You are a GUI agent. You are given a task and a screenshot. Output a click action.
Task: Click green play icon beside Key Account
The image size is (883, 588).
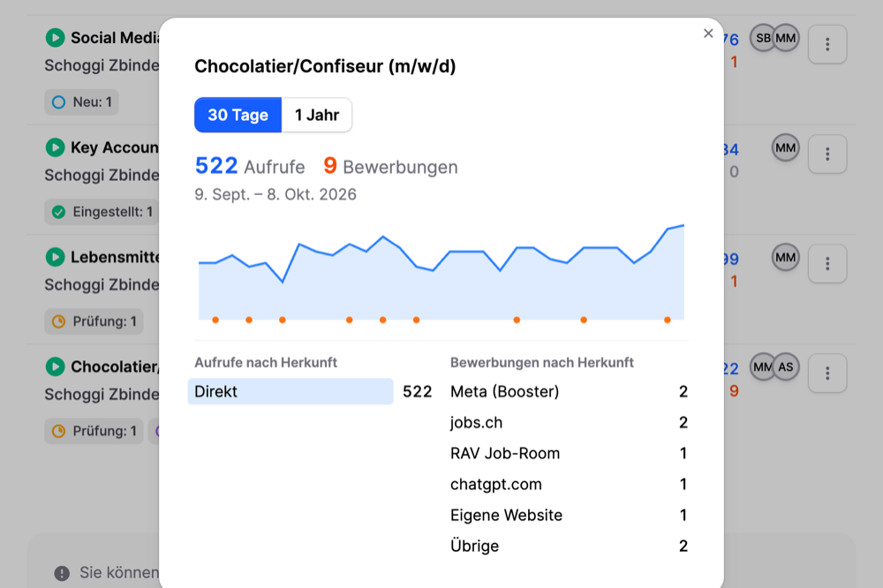pyautogui.click(x=55, y=147)
